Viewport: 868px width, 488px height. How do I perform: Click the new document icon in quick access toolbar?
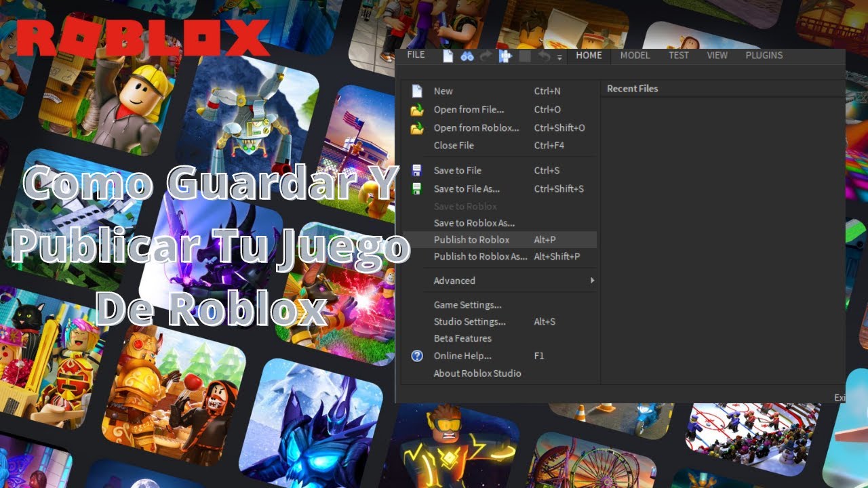[x=448, y=56]
